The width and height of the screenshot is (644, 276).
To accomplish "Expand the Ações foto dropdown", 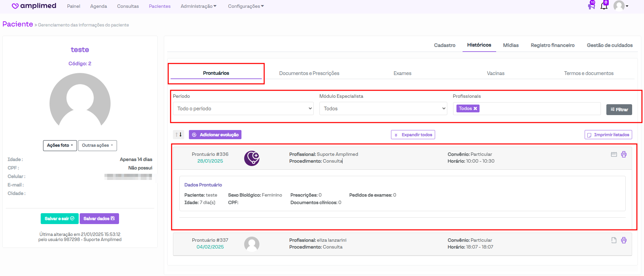I will click(x=60, y=145).
